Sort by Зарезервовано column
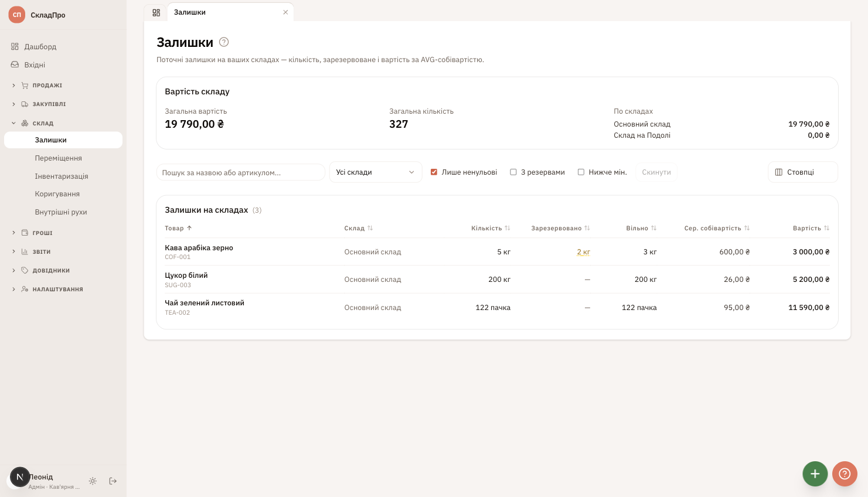 click(561, 228)
